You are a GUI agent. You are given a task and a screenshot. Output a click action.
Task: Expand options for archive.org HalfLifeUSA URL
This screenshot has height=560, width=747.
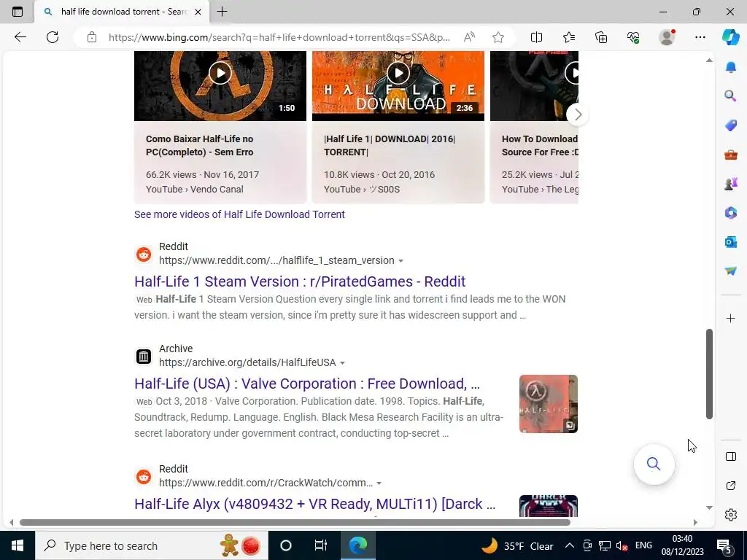342,363
